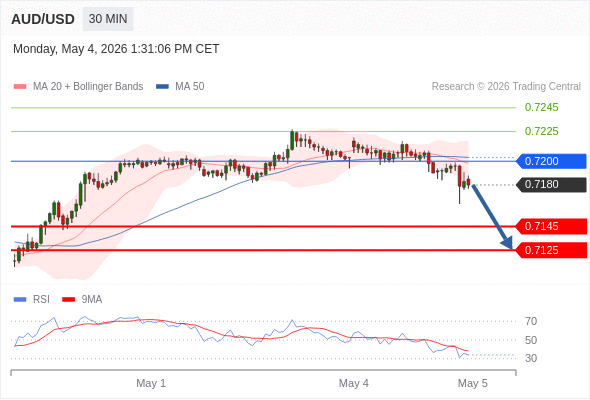Click the Research © 2026 Trading Central credit

click(506, 87)
